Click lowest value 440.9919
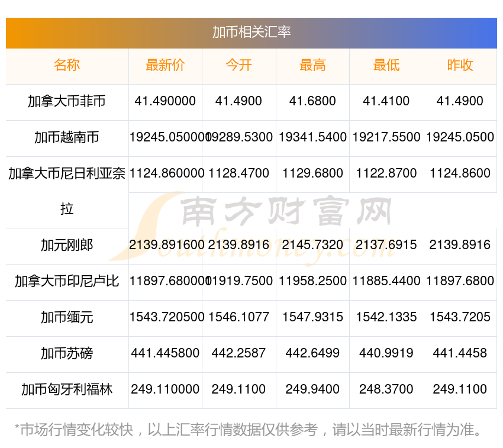This screenshot has width=503, height=448. [x=386, y=353]
